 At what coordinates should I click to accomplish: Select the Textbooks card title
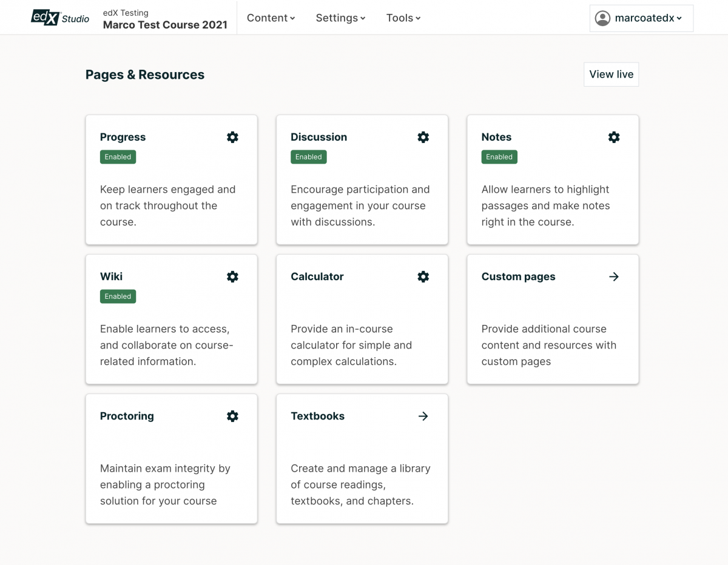coord(317,416)
